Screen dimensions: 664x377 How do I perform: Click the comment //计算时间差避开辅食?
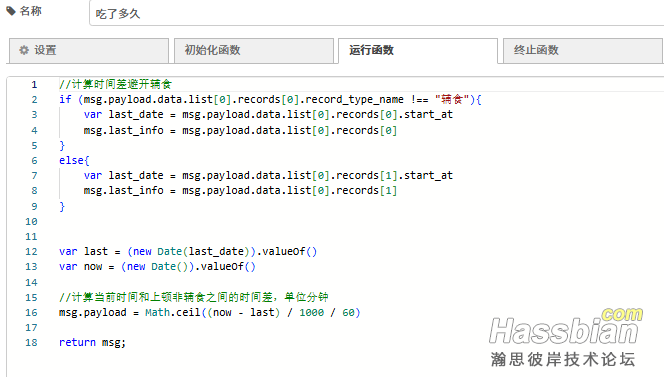(115, 84)
